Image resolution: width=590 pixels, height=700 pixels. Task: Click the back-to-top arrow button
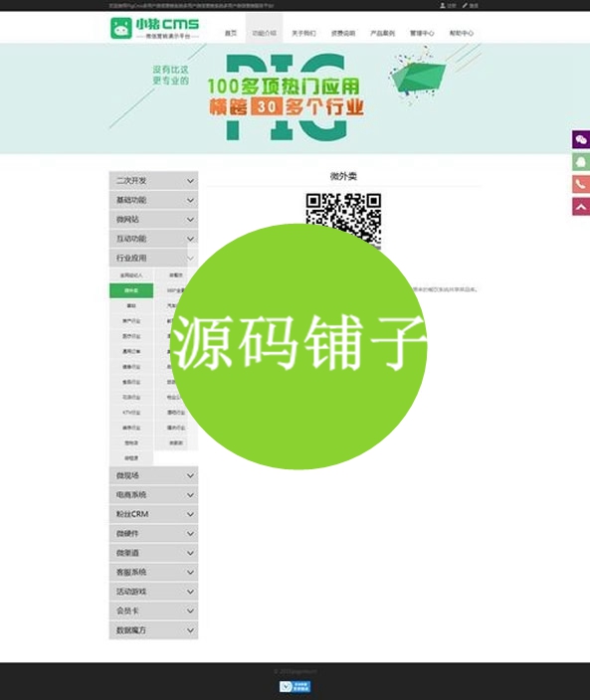coord(581,206)
